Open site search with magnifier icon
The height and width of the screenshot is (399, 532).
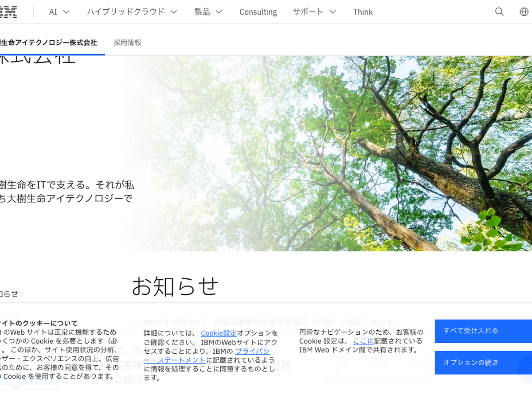(499, 12)
